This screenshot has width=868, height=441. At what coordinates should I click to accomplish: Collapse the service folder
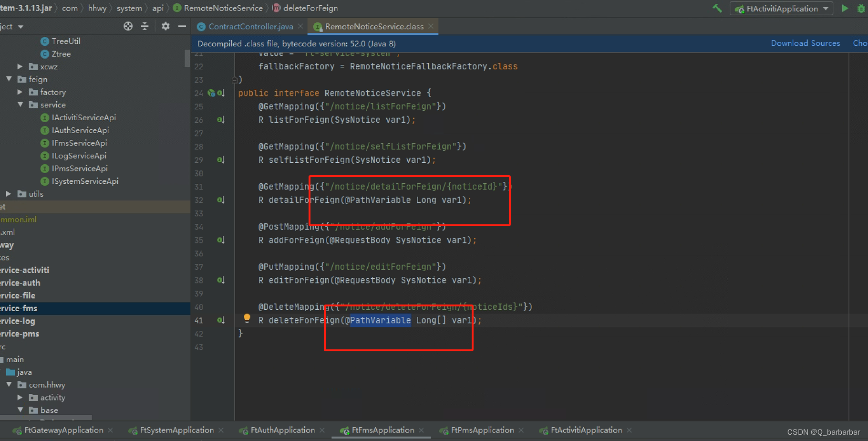click(x=20, y=105)
